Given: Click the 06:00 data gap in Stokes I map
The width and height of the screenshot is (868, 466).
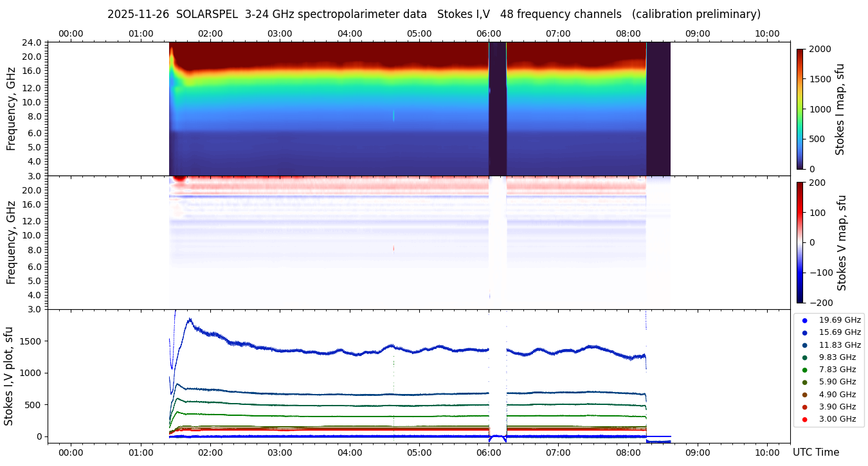Looking at the screenshot, I should point(497,109).
